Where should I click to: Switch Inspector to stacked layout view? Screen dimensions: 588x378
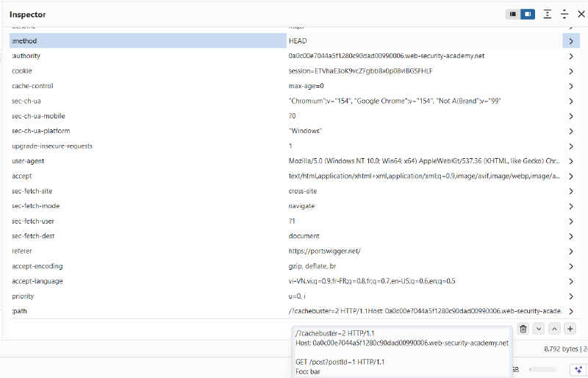512,14
